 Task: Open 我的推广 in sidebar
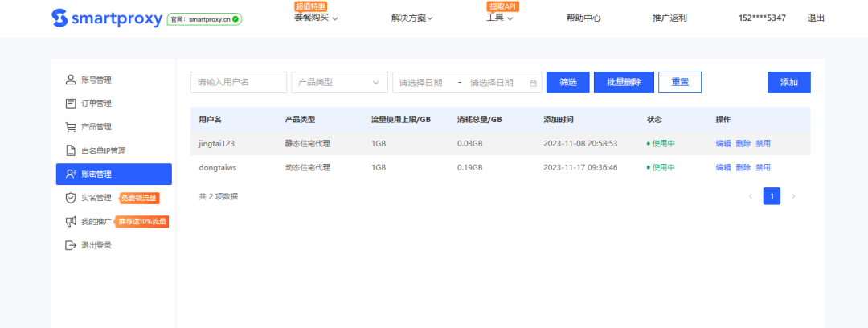point(96,222)
